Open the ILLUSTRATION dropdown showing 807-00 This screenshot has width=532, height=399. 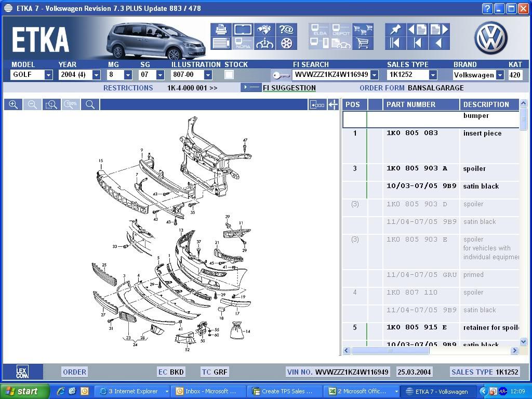[208, 75]
